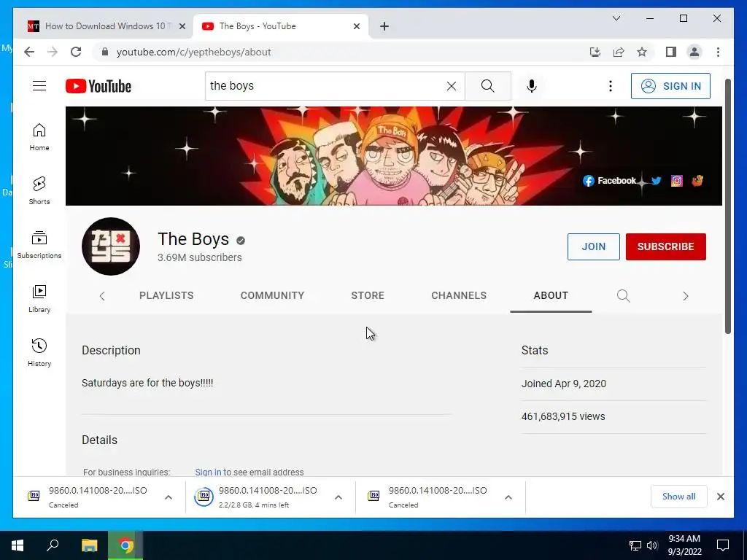Expand options for first canceled ISO download
747x560 pixels.
click(169, 497)
